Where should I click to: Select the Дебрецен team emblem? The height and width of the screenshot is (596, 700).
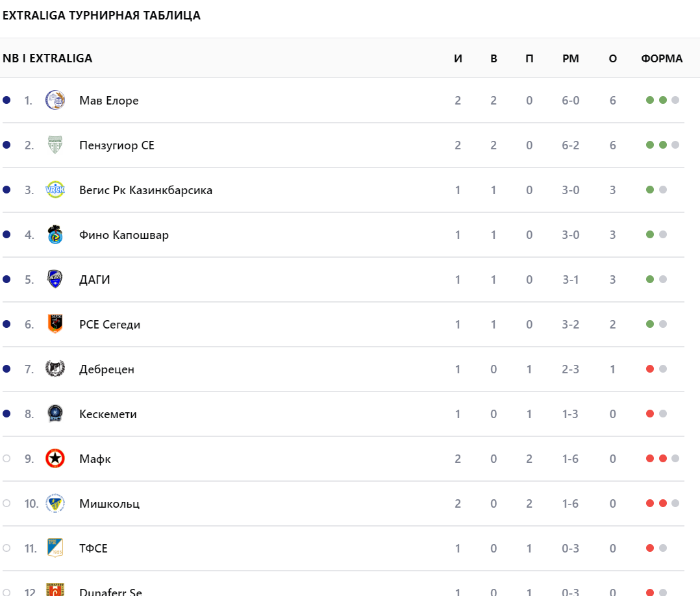(x=55, y=369)
